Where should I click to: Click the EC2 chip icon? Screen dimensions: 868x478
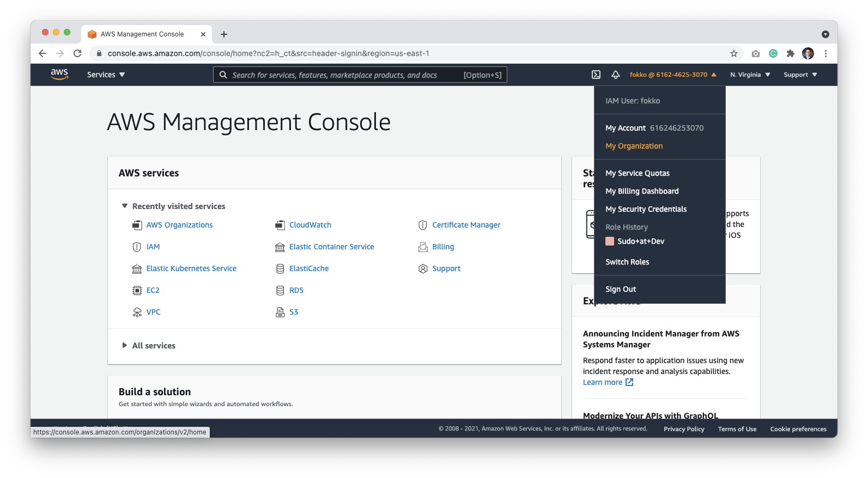click(137, 290)
